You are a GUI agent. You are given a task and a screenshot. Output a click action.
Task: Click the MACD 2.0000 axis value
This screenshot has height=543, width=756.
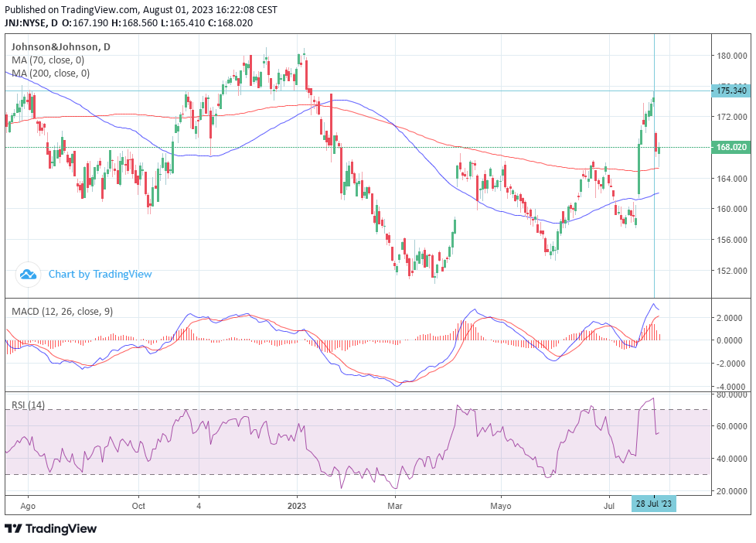click(729, 318)
